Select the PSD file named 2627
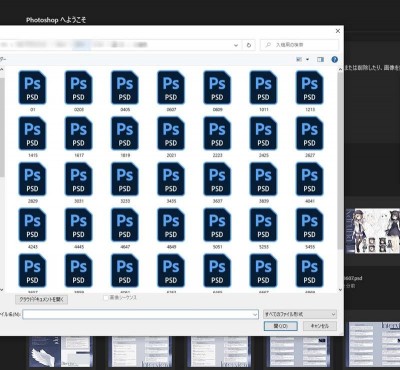The width and height of the screenshot is (400, 370). tap(310, 136)
